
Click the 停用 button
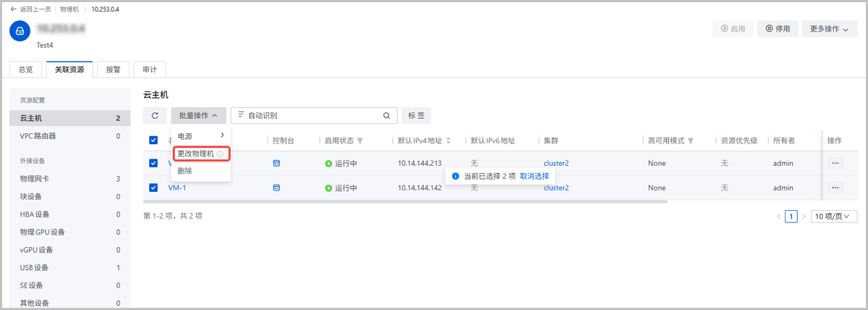click(778, 29)
